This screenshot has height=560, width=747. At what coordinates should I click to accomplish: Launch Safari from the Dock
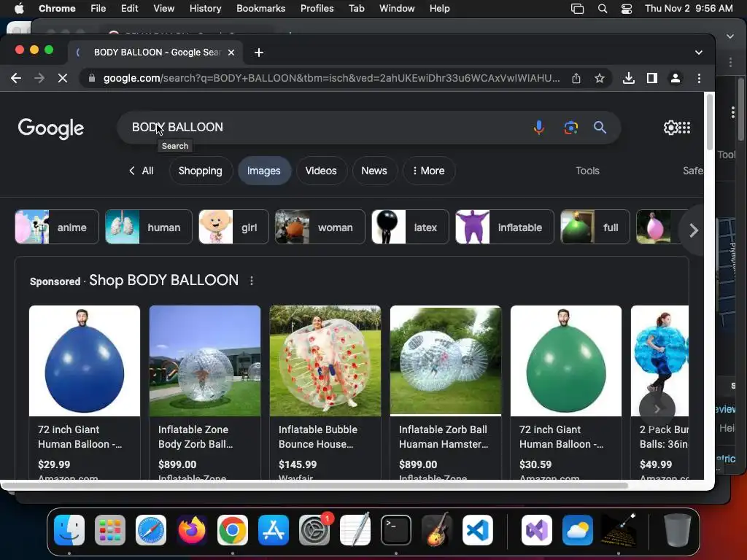click(151, 530)
